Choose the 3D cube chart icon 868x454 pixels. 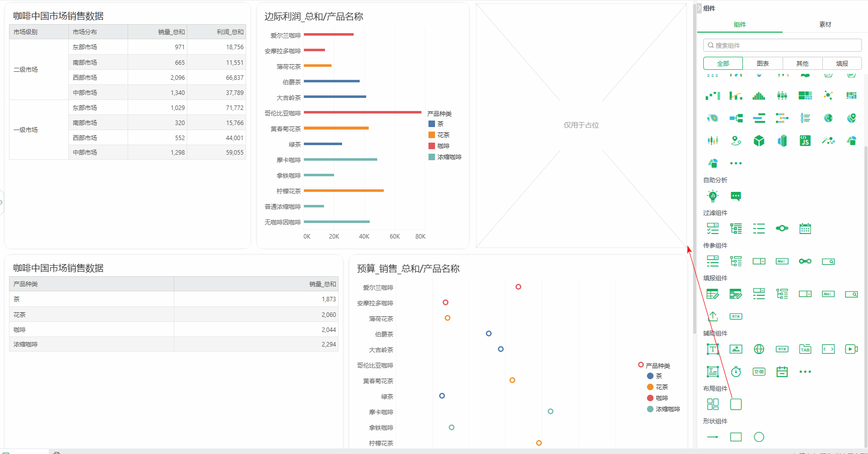(759, 141)
